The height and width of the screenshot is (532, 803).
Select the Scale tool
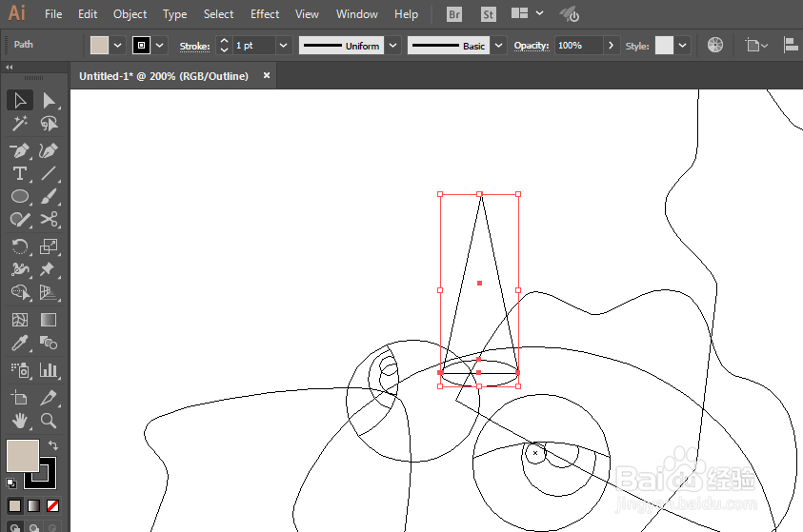[x=49, y=246]
